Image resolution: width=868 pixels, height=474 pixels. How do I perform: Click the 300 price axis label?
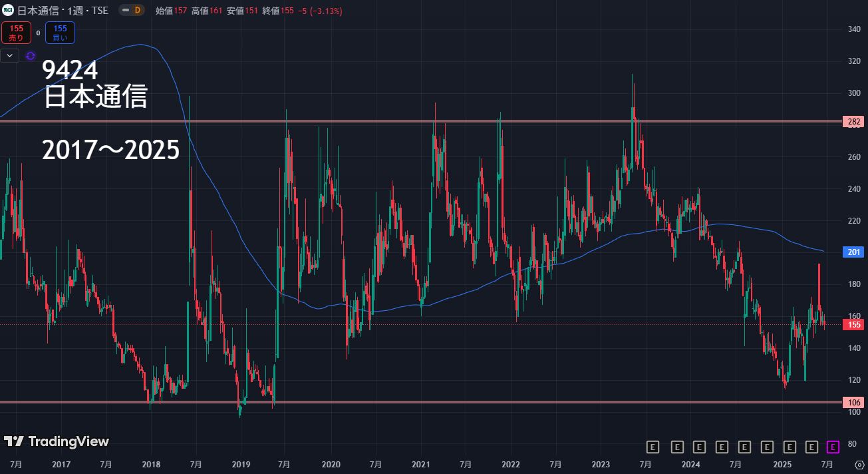pyautogui.click(x=855, y=93)
